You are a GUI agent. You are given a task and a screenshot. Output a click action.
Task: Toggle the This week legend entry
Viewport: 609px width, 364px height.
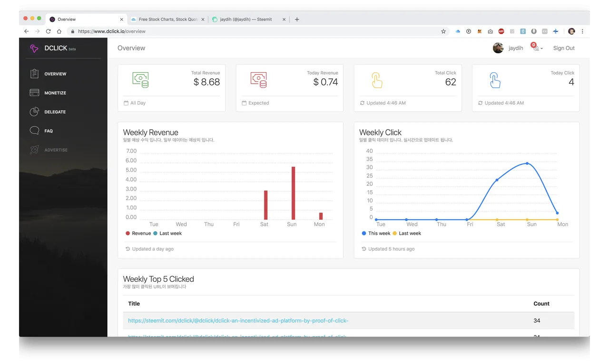pos(376,233)
